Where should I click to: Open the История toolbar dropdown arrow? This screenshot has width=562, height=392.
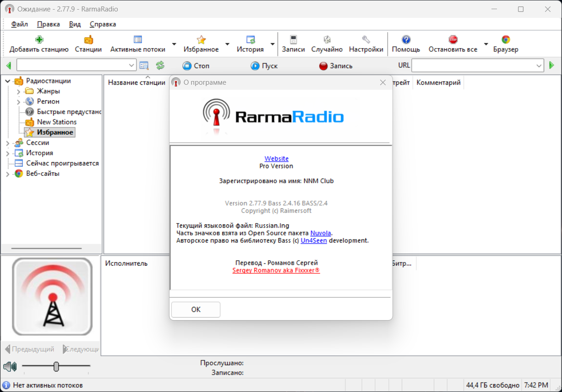click(x=273, y=44)
